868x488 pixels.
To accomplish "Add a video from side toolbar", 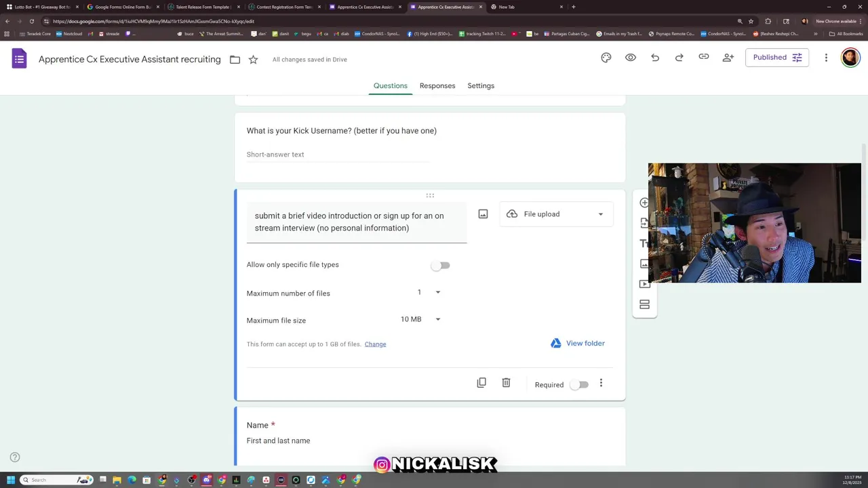I will (644, 284).
